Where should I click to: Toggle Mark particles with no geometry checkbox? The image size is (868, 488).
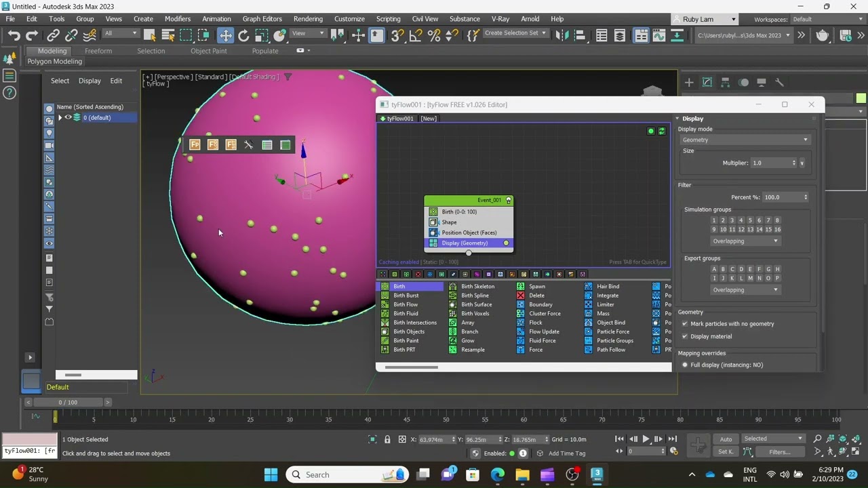685,324
